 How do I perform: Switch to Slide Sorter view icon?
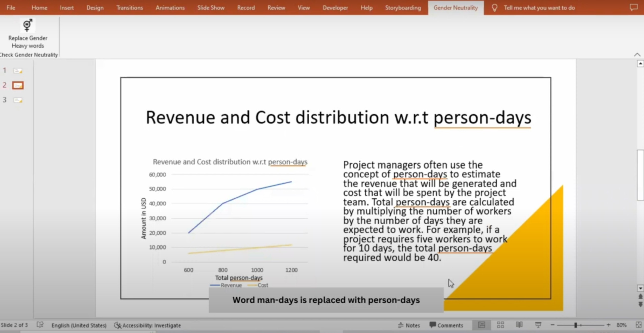point(500,325)
